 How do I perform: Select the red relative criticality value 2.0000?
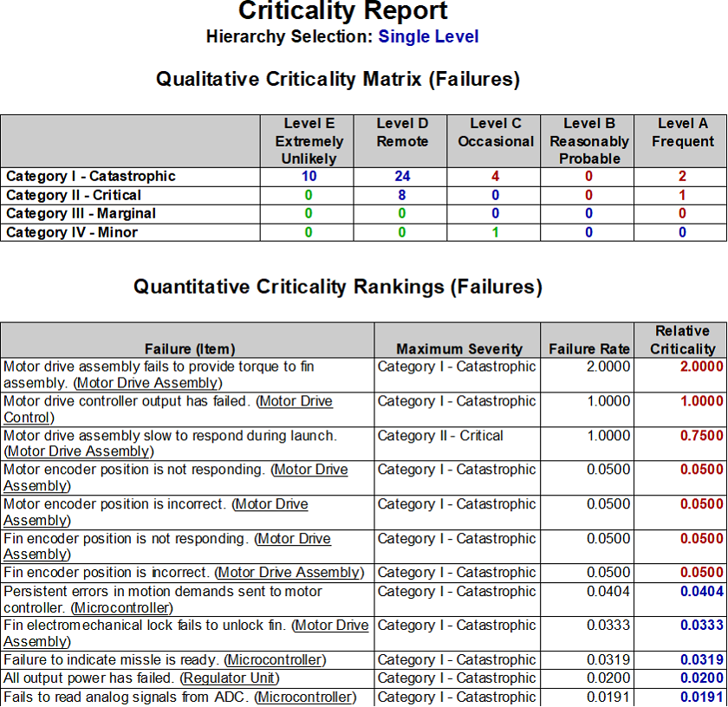(701, 366)
